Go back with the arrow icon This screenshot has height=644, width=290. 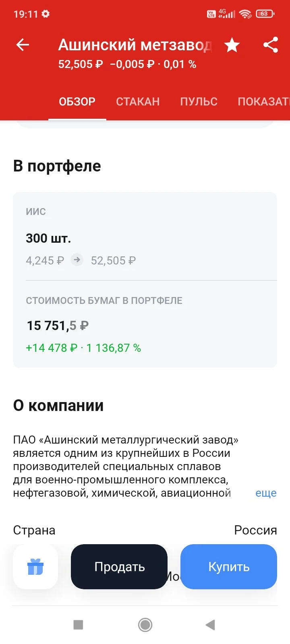pos(23,45)
